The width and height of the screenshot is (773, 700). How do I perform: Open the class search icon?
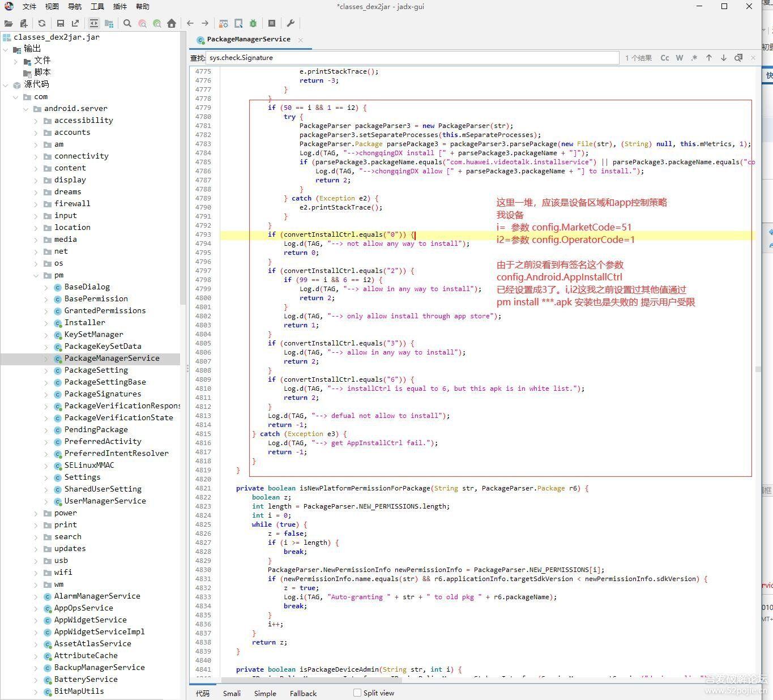tap(142, 23)
